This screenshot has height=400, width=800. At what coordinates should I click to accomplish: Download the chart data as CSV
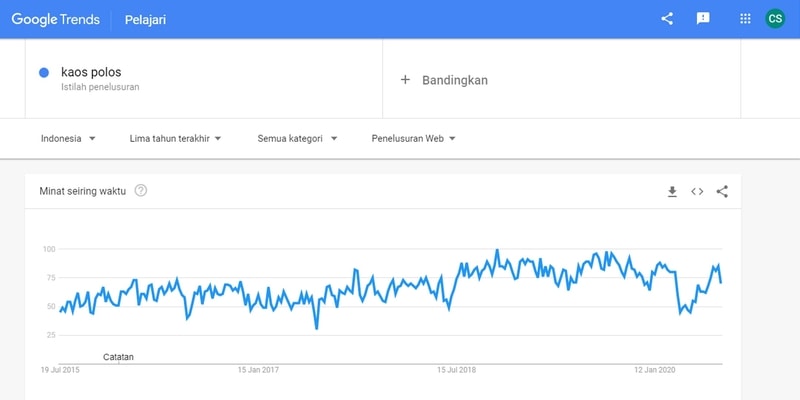click(x=672, y=191)
